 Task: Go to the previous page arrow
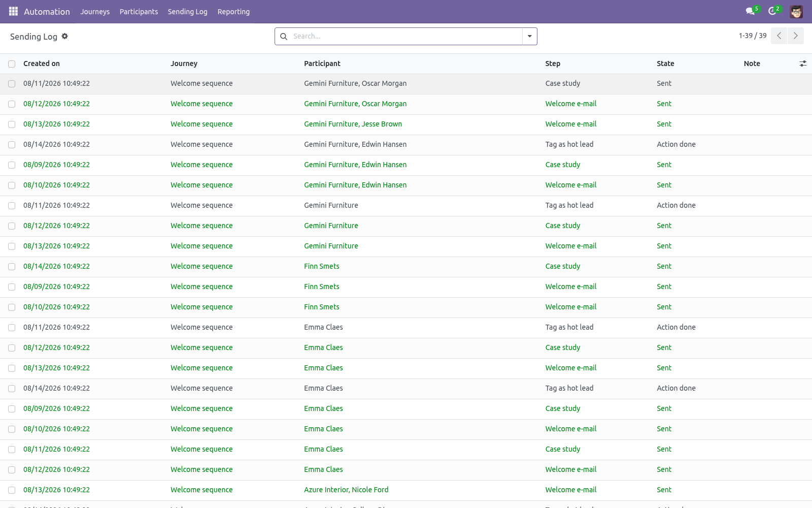coord(779,36)
